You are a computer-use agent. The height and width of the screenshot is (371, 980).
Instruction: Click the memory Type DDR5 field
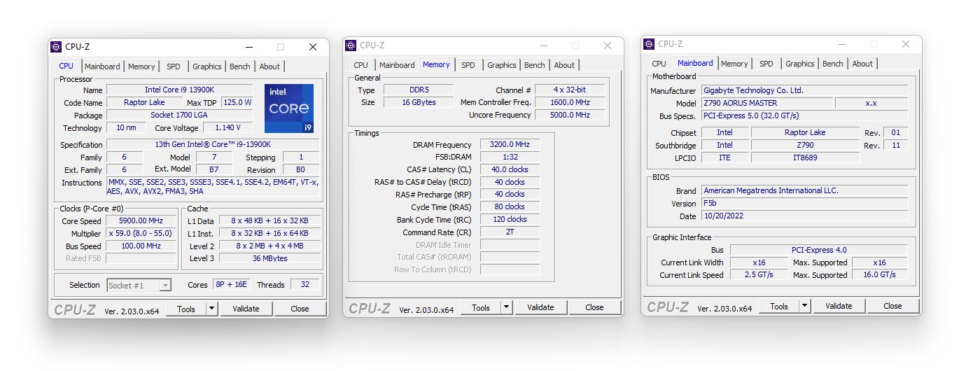coord(419,90)
